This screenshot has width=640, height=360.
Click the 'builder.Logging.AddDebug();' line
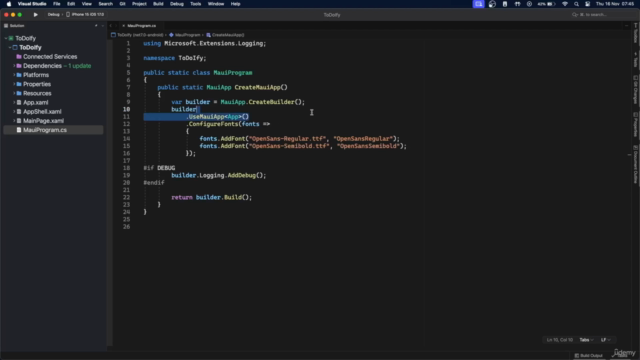[x=218, y=175]
